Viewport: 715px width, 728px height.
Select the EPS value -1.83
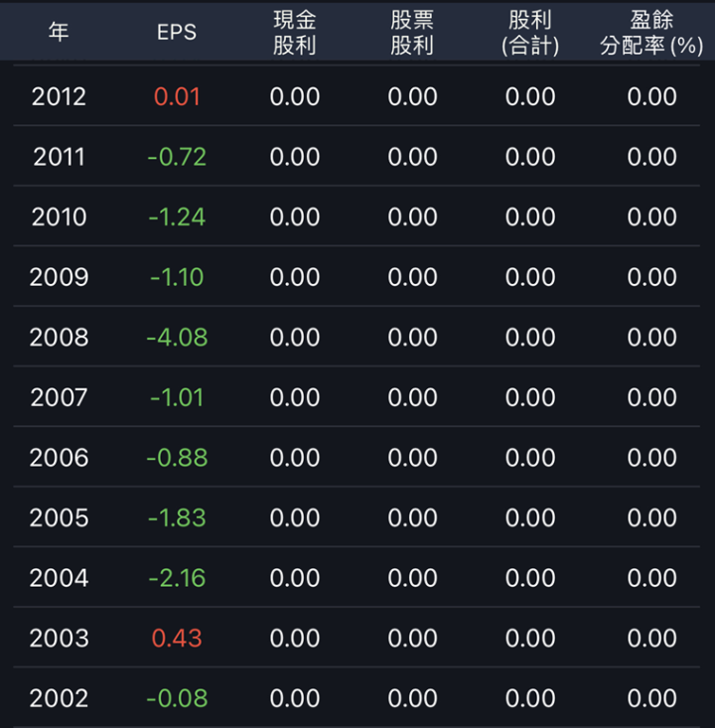tap(177, 517)
